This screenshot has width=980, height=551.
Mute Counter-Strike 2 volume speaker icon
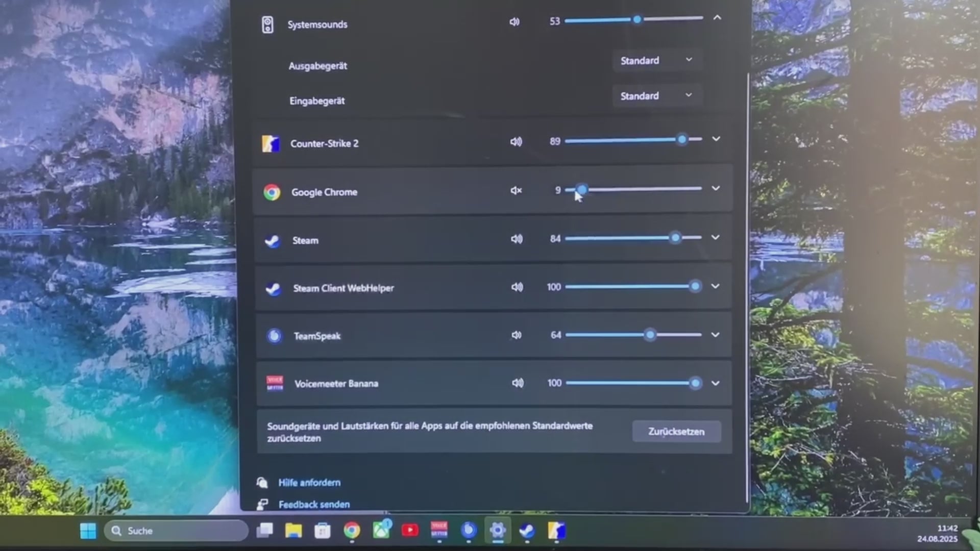(x=516, y=141)
